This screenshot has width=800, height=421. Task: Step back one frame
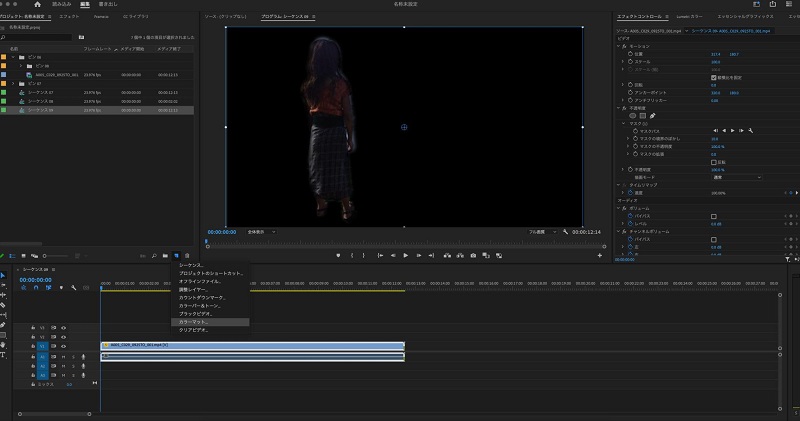(393, 256)
